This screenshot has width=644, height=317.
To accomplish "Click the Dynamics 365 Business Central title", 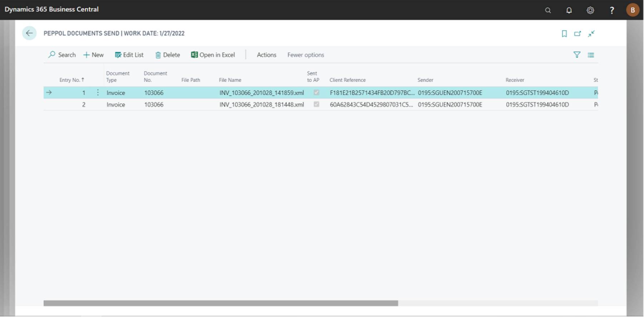I will [x=51, y=9].
